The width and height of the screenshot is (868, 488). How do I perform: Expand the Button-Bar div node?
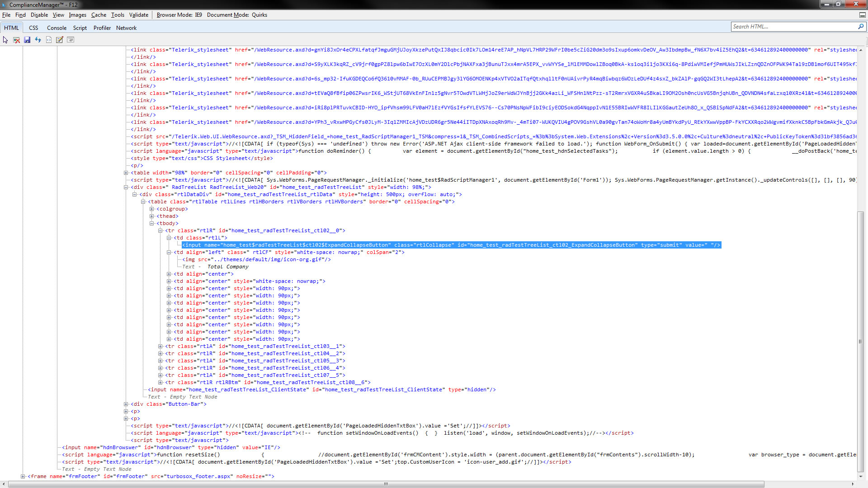pos(126,404)
